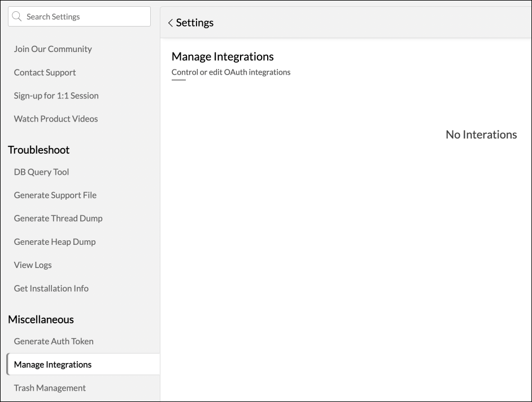The width and height of the screenshot is (532, 402).
Task: Select the Manage Integrations sidebar item
Action: [53, 365]
